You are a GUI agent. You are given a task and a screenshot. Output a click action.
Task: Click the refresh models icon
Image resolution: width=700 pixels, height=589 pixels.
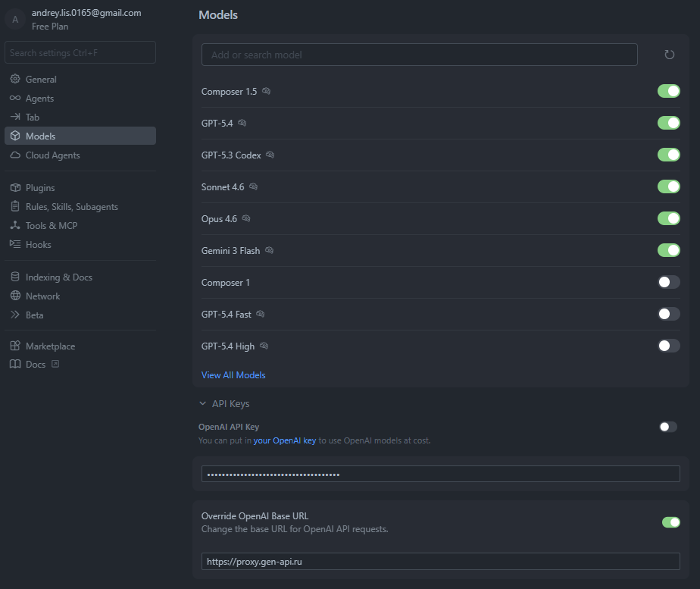point(669,55)
